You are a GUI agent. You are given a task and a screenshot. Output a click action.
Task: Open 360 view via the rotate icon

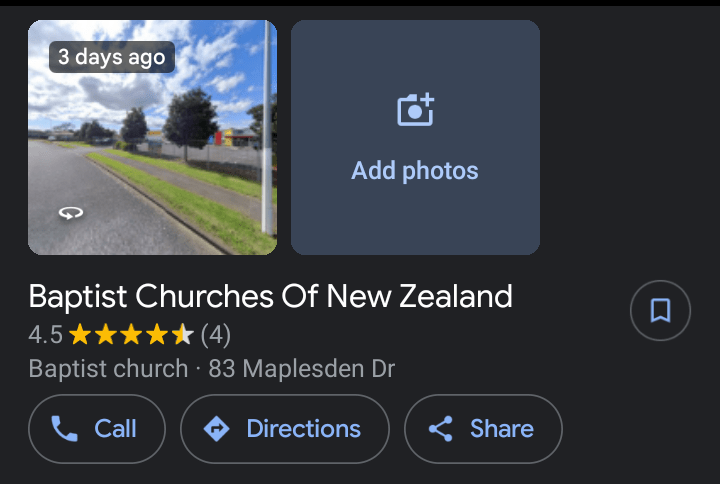click(x=70, y=212)
